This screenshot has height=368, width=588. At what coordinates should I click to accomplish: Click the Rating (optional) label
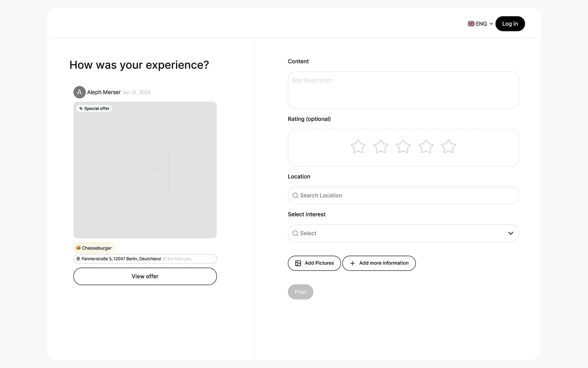pos(309,119)
